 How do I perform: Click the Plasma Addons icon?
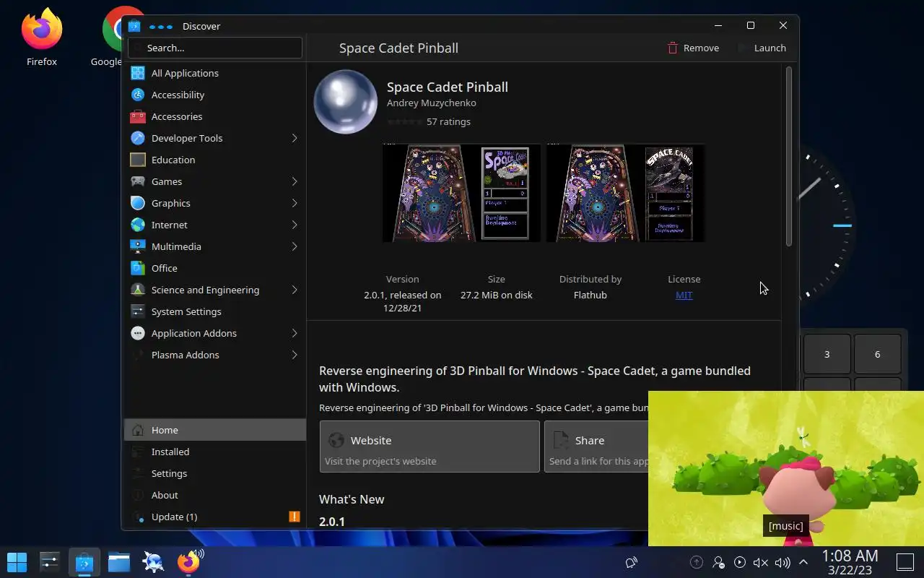(x=138, y=355)
